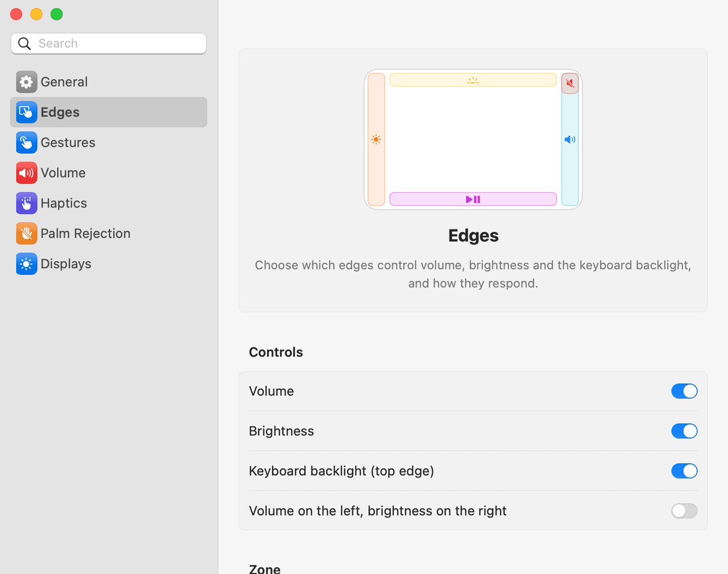Click the play/pause icon on diagram bottom edge
Screen dimensions: 728x574
pyautogui.click(x=473, y=200)
